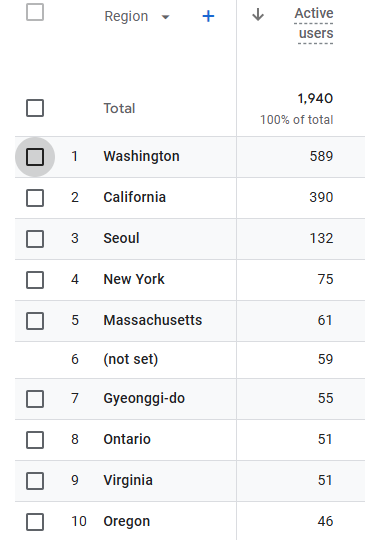Click the descending sort arrow icon

(x=258, y=15)
